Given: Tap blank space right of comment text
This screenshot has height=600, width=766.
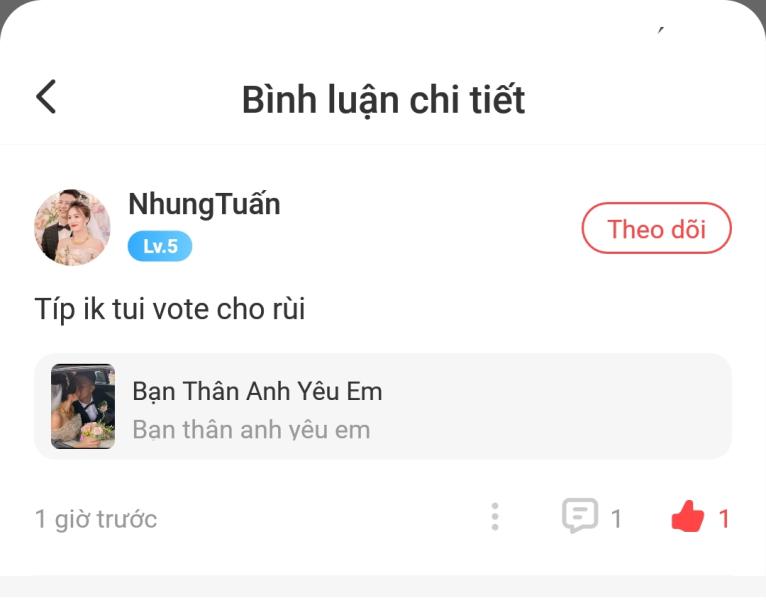Looking at the screenshot, I should (x=518, y=309).
